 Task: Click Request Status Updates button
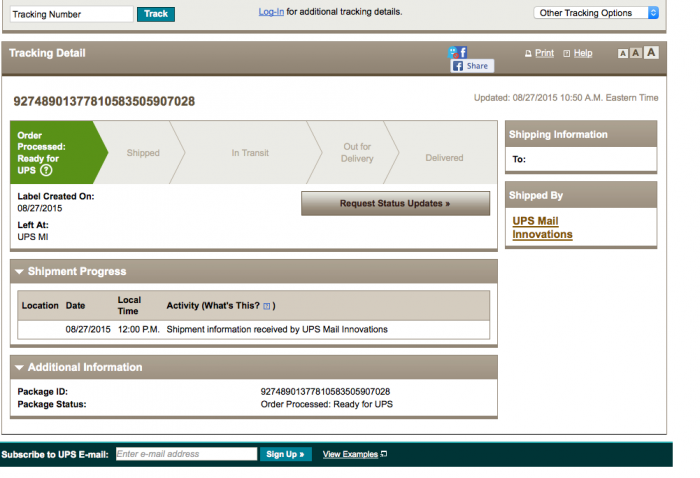pos(395,204)
